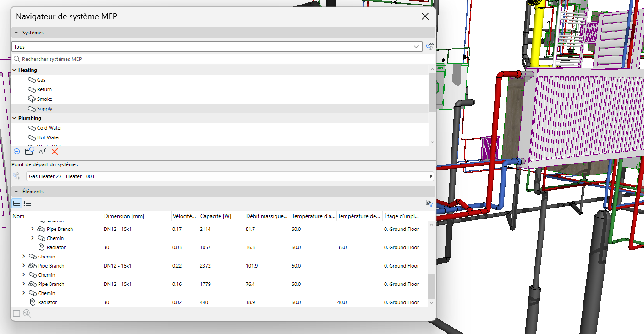Screen dimensions: 644x334
Task: Click the 1057 capacity cell
Action: (x=205, y=247)
